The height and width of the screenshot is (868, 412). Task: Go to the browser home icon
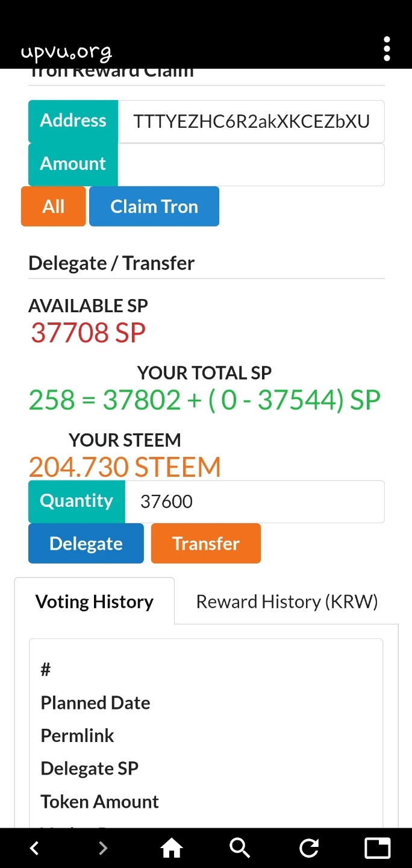[x=172, y=848]
